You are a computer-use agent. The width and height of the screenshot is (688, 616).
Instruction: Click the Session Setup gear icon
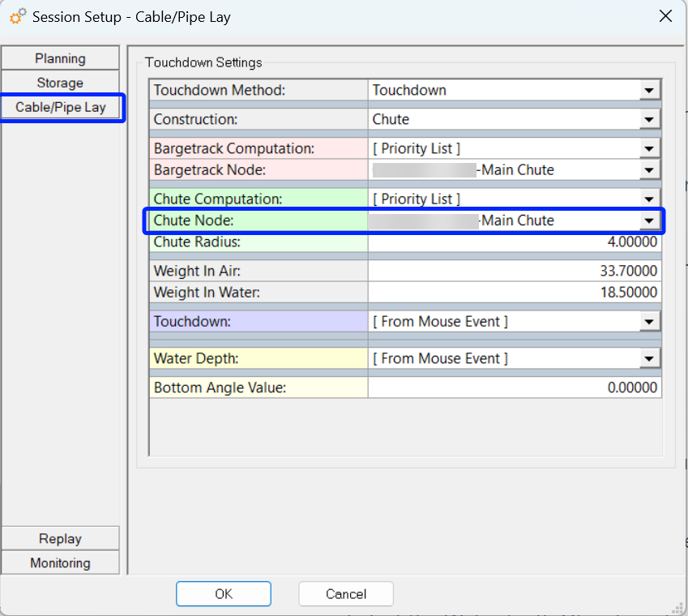point(17,16)
